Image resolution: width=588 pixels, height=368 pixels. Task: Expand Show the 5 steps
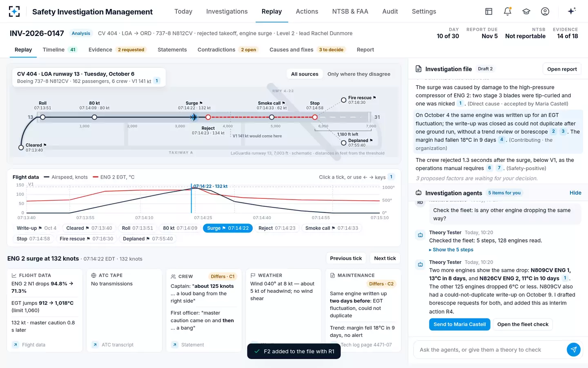click(x=451, y=250)
